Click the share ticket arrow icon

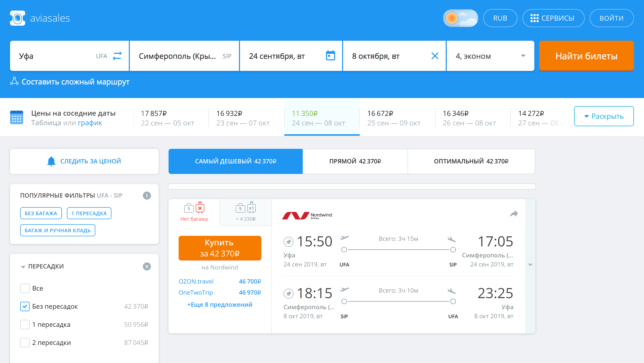(x=514, y=214)
